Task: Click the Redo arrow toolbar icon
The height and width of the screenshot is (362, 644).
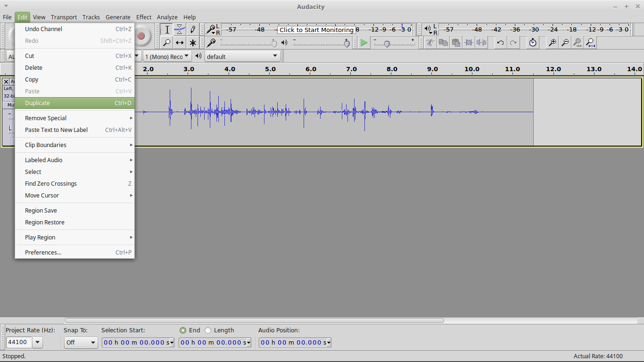Action: (513, 43)
